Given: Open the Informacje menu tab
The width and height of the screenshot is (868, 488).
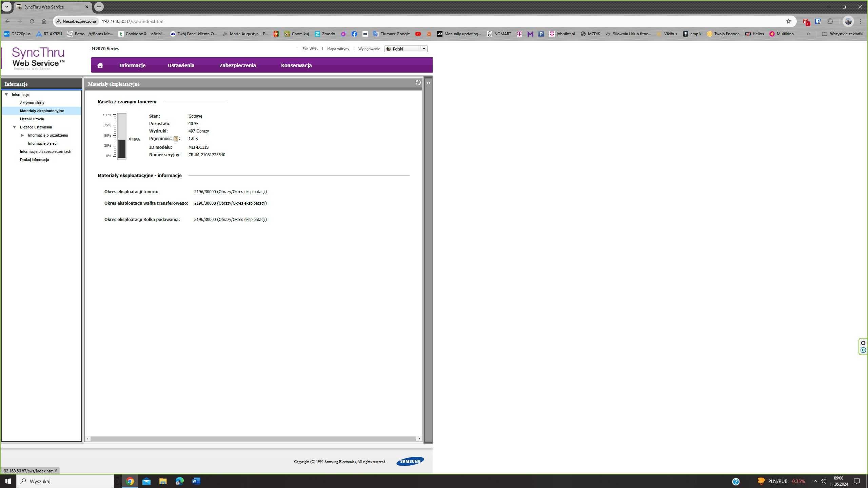Looking at the screenshot, I should [132, 65].
